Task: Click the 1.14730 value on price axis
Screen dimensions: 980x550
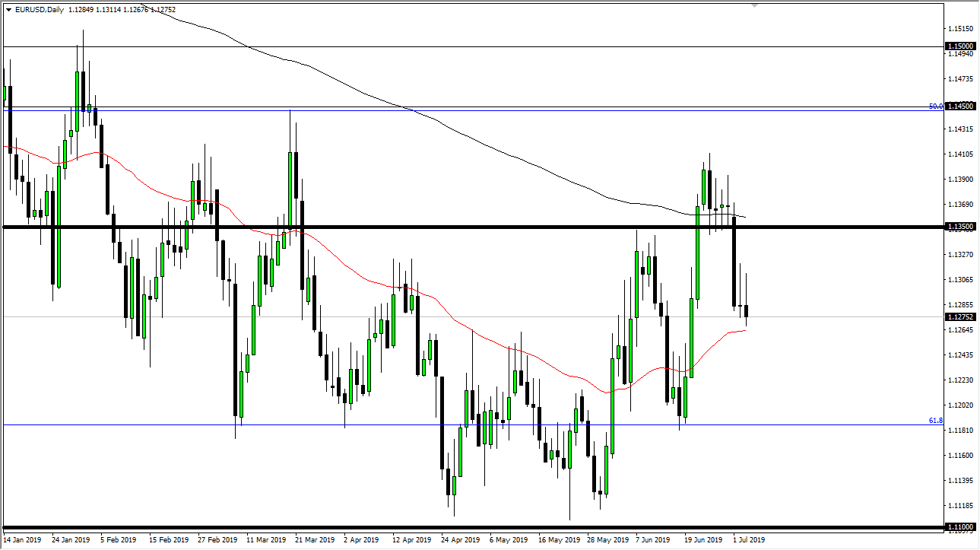Action: (x=962, y=79)
